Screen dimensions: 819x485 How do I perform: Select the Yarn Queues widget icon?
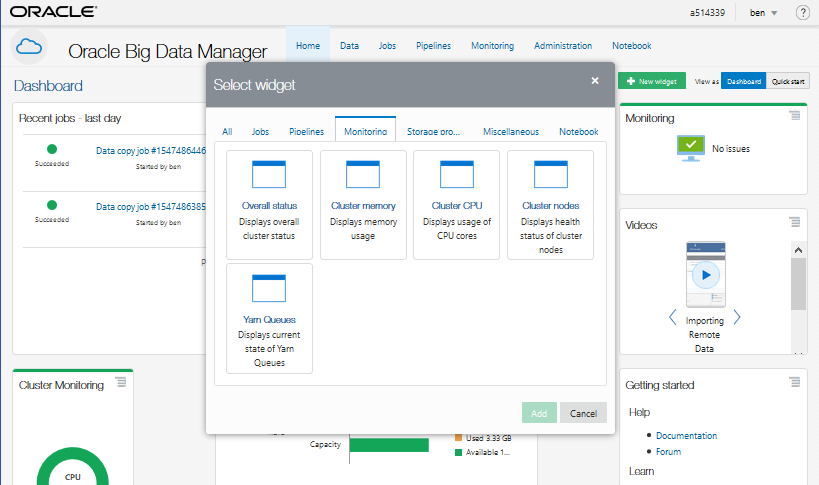coord(269,288)
